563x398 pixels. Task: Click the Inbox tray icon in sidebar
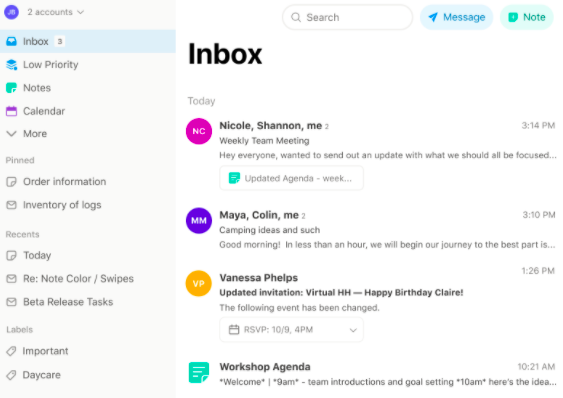point(11,41)
